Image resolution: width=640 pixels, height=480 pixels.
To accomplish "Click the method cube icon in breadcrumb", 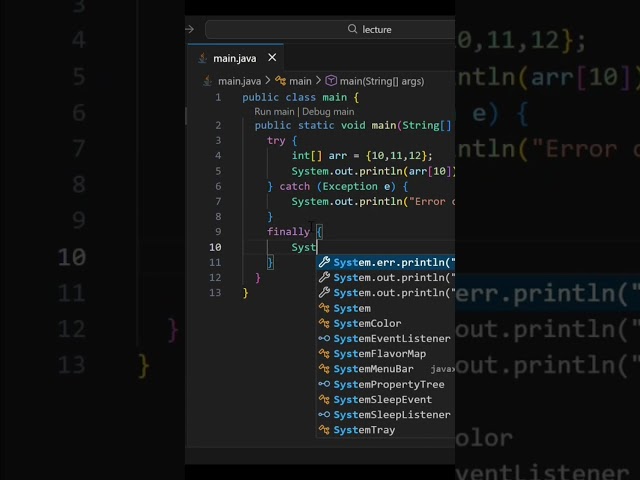I will tap(331, 81).
